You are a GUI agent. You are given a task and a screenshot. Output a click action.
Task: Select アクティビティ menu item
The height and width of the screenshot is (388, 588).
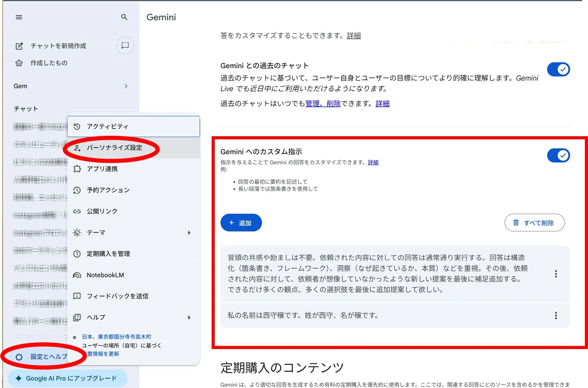134,127
